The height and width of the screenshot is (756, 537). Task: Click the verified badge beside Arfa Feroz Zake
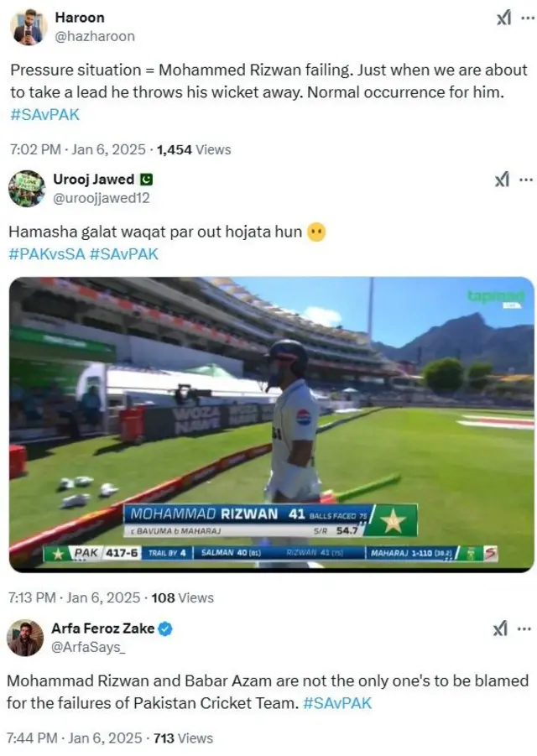click(x=166, y=628)
